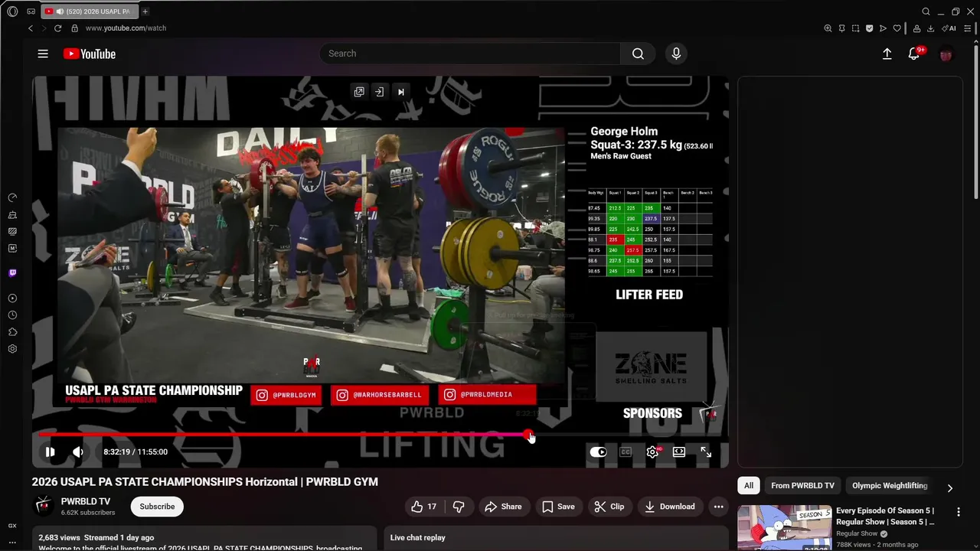Image resolution: width=980 pixels, height=551 pixels.
Task: Enter fullscreen video mode
Action: [706, 452]
